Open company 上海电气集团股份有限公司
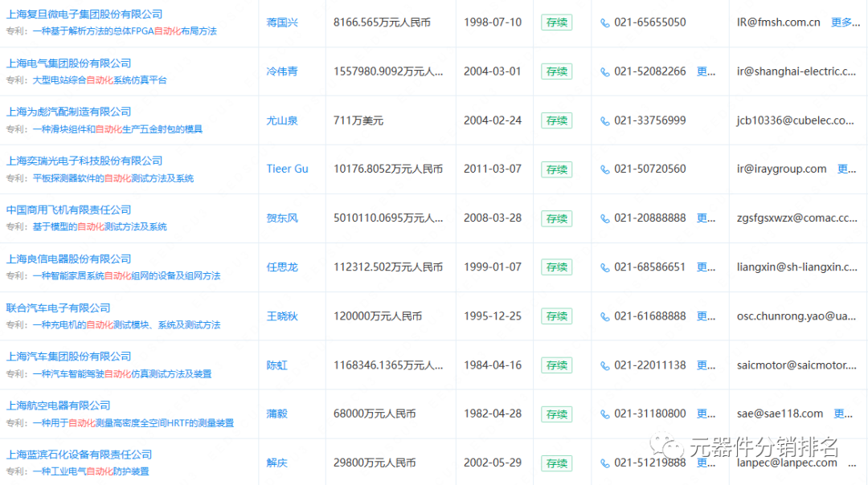 (68, 63)
